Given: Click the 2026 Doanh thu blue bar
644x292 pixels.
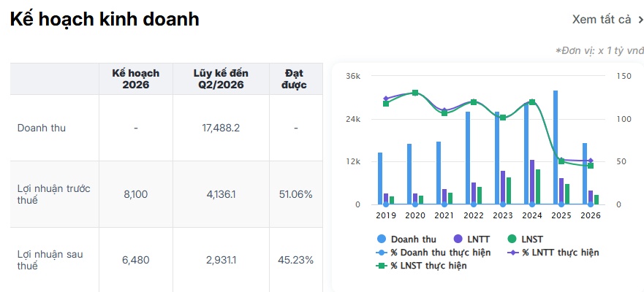Looking at the screenshot, I should pos(585,174).
